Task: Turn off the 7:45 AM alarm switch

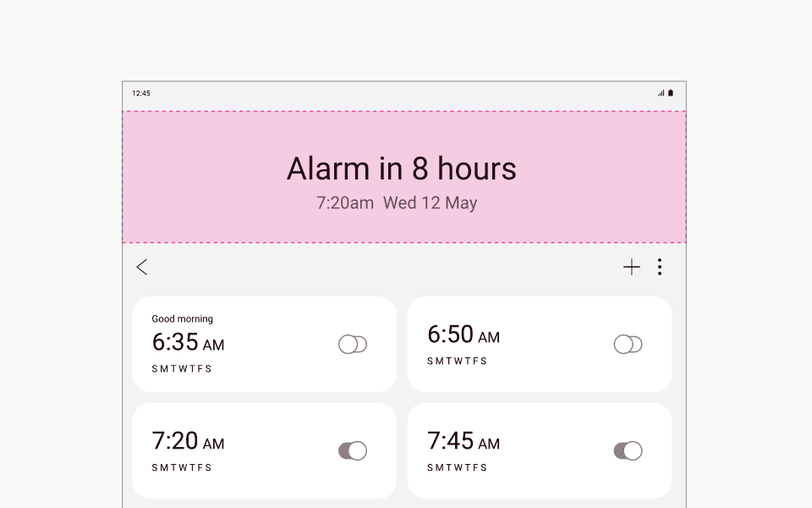Action: (x=628, y=450)
